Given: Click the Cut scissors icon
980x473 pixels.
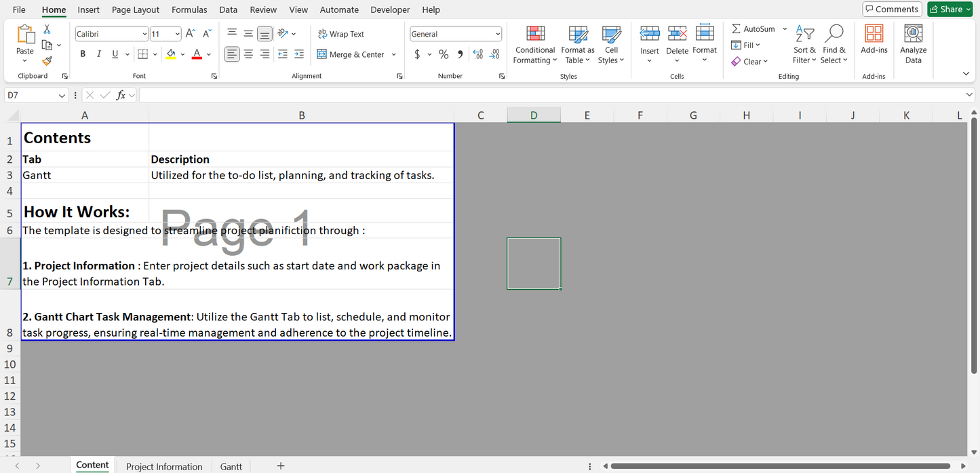Looking at the screenshot, I should [x=47, y=29].
